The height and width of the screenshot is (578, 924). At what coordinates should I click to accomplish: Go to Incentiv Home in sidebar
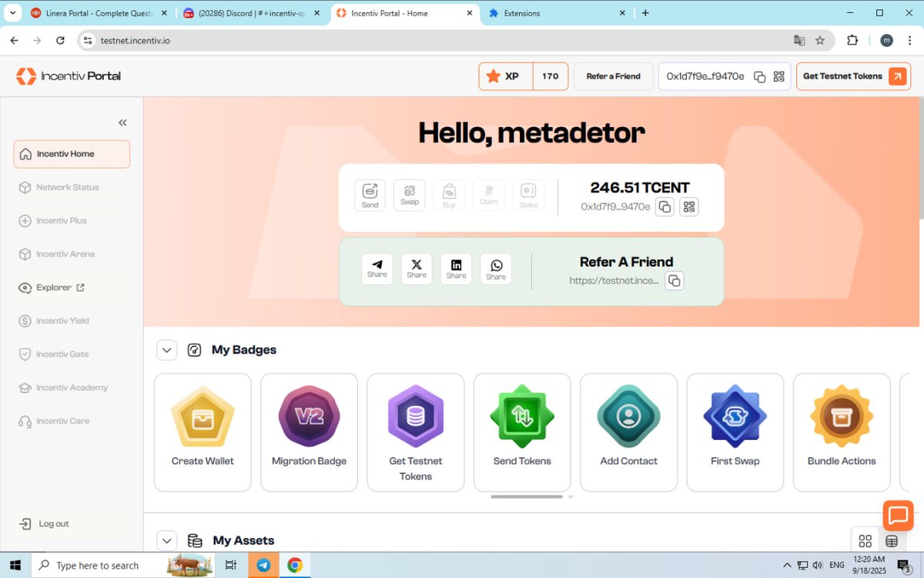[x=72, y=154]
